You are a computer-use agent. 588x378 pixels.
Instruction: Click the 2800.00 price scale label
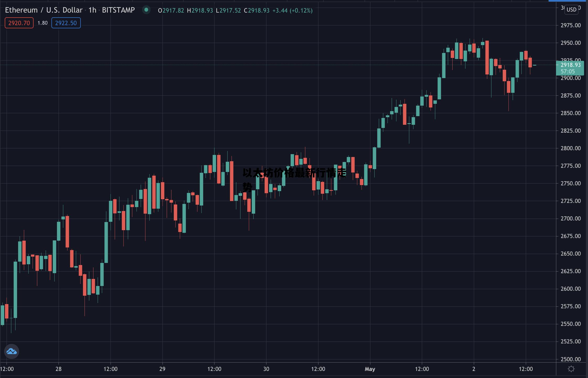click(x=570, y=148)
